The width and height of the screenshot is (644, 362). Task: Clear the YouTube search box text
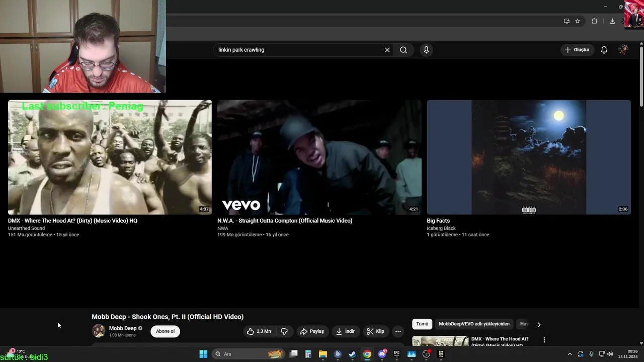(387, 50)
